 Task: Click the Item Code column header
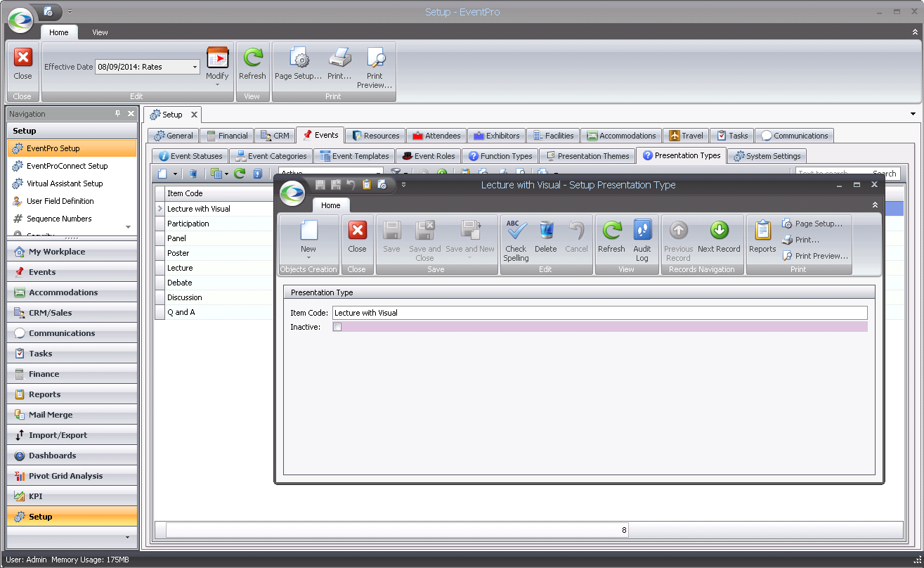click(219, 193)
